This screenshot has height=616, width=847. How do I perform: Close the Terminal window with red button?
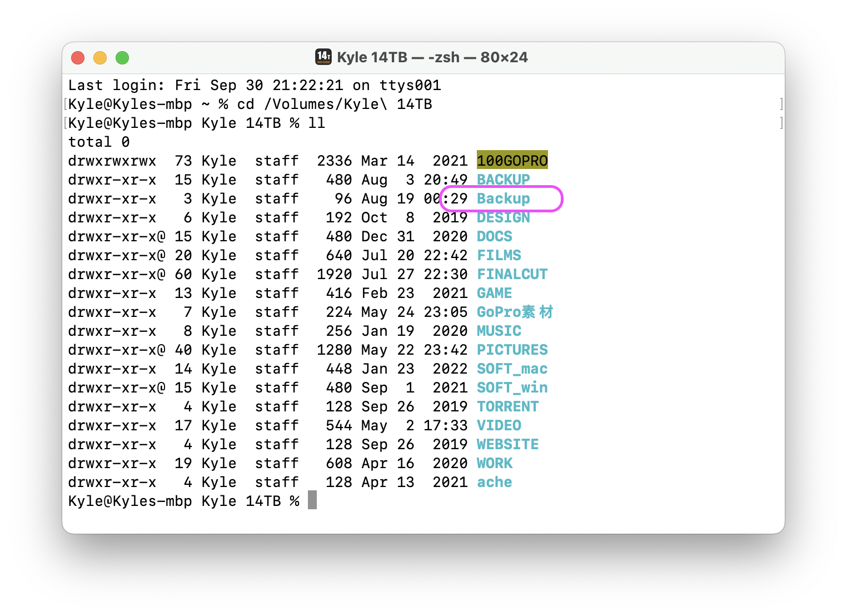click(78, 58)
